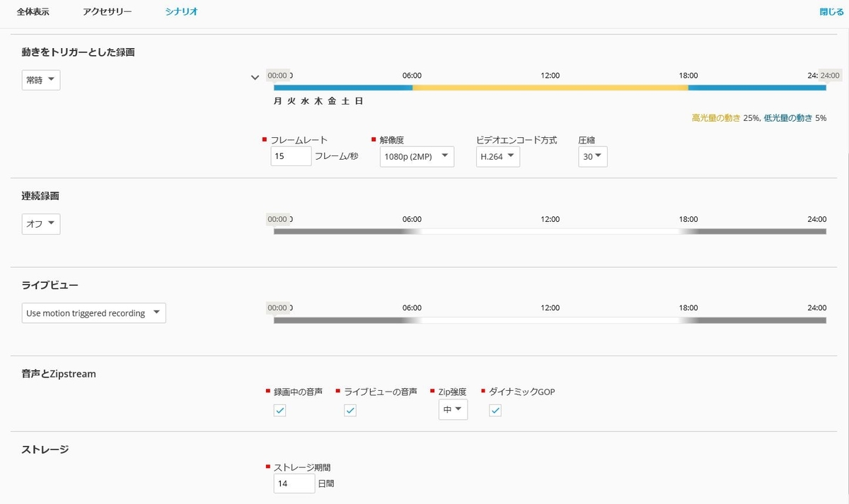Collapse the motion-triggered recording details
The image size is (849, 504).
point(255,77)
